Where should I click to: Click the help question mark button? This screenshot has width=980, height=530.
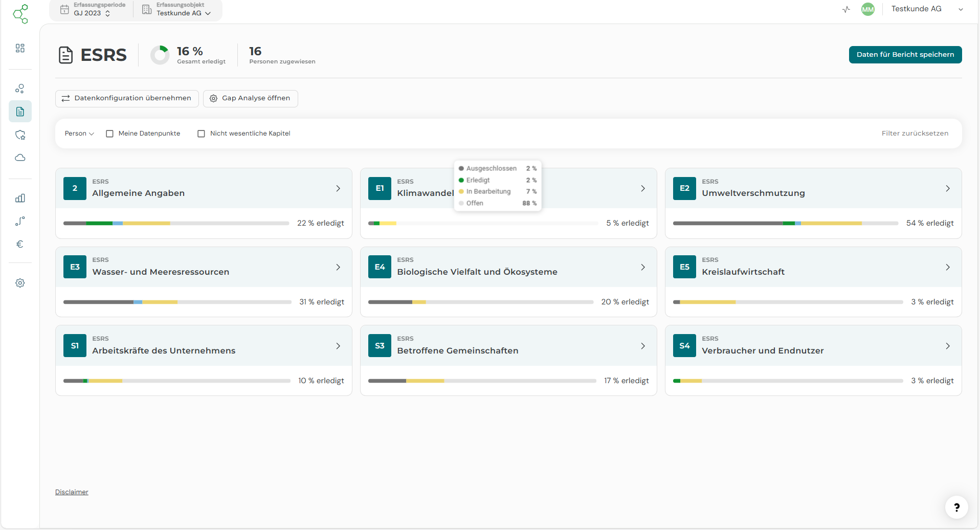click(956, 507)
